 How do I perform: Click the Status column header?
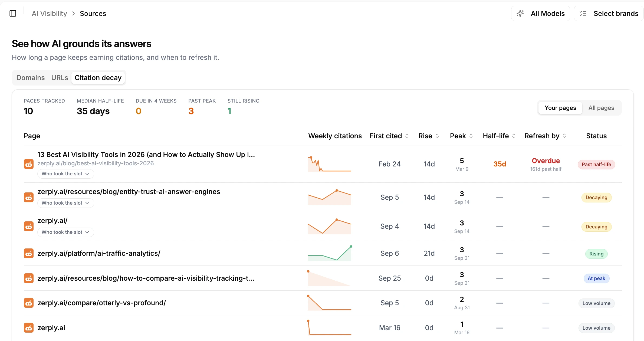(596, 136)
